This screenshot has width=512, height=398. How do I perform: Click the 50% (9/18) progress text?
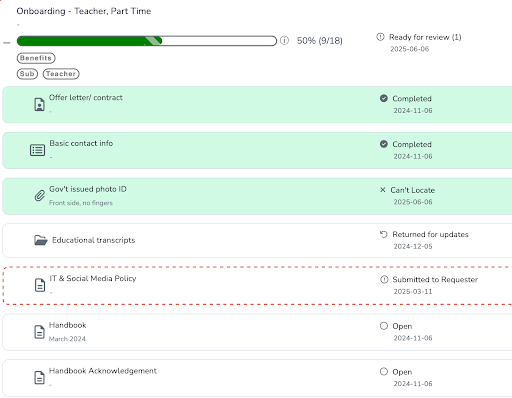tap(320, 41)
